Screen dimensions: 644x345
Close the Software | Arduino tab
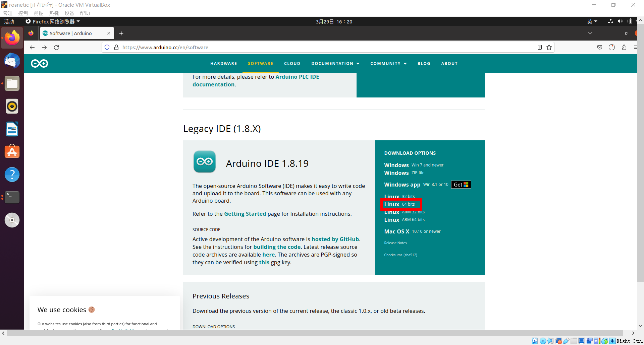pos(109,33)
